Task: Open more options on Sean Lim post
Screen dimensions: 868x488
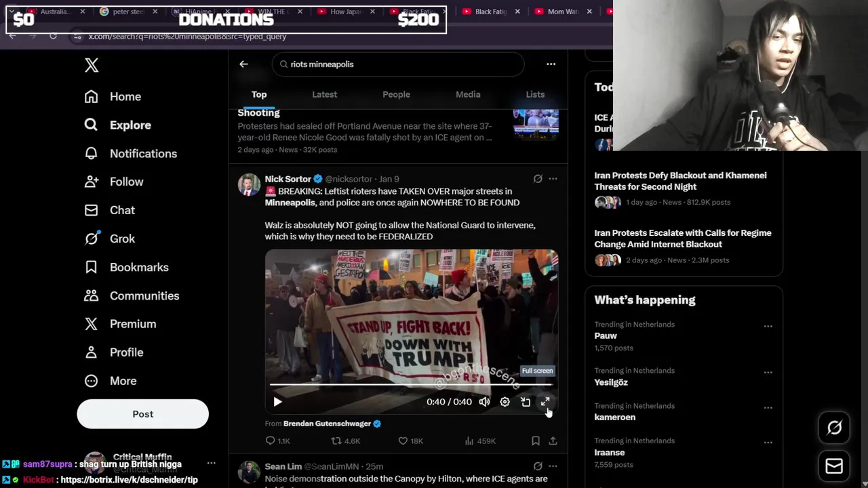Action: pyautogui.click(x=553, y=466)
